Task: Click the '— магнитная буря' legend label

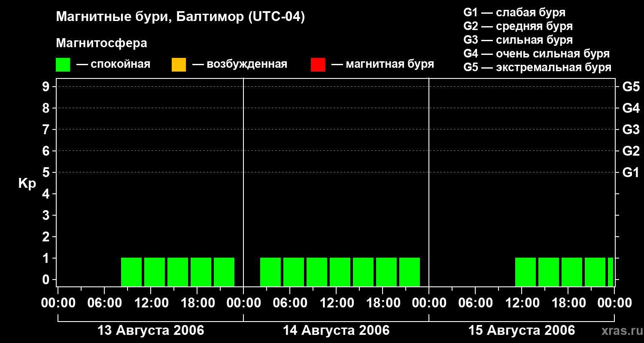Action: click(x=383, y=64)
